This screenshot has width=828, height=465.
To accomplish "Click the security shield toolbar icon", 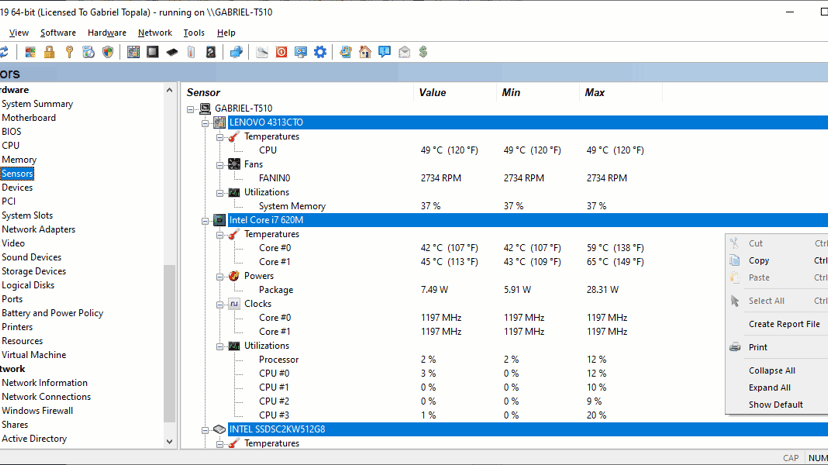I will pyautogui.click(x=108, y=52).
